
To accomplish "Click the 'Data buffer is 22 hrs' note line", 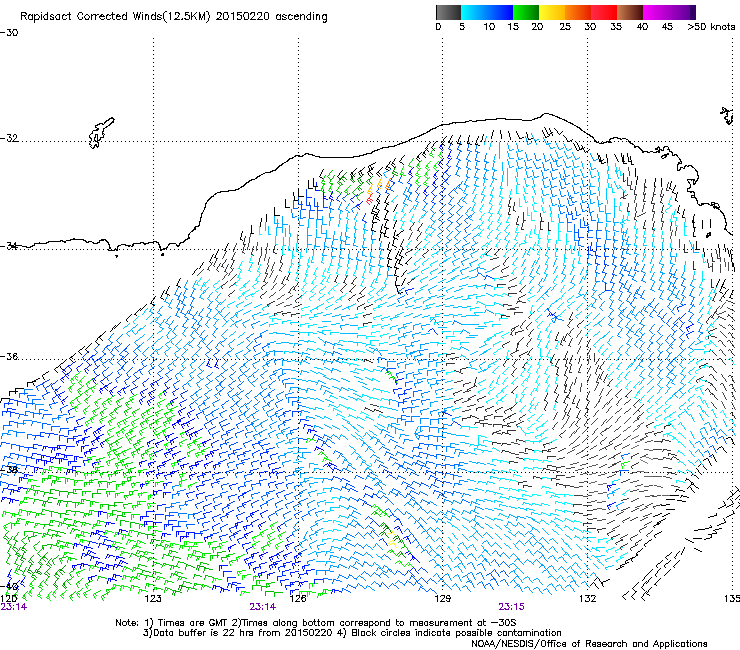I will tap(352, 633).
